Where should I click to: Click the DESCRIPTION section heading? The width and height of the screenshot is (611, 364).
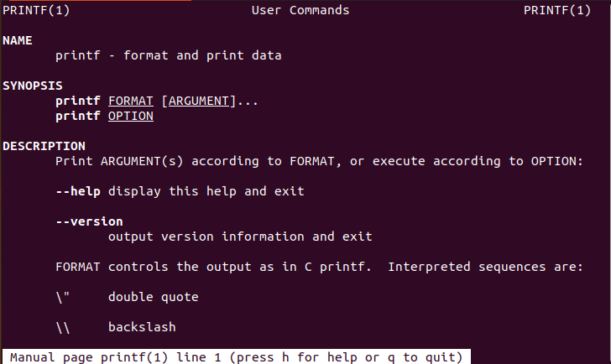44,146
